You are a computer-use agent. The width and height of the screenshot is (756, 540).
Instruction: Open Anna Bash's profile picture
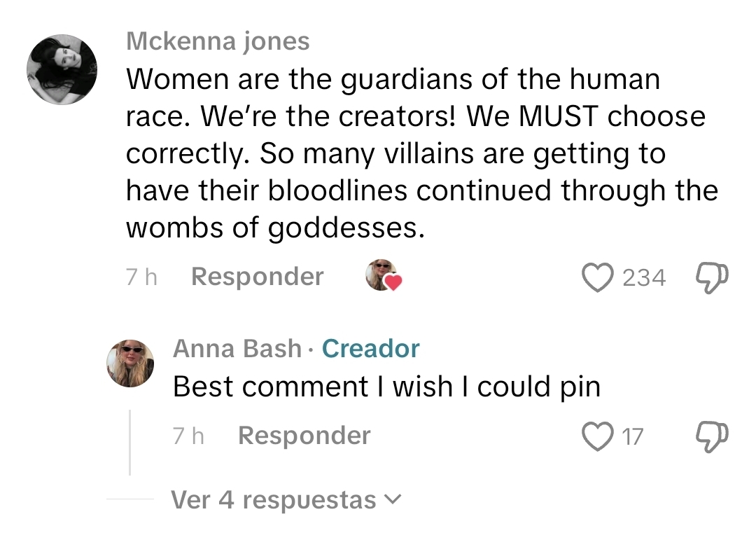[x=130, y=364]
